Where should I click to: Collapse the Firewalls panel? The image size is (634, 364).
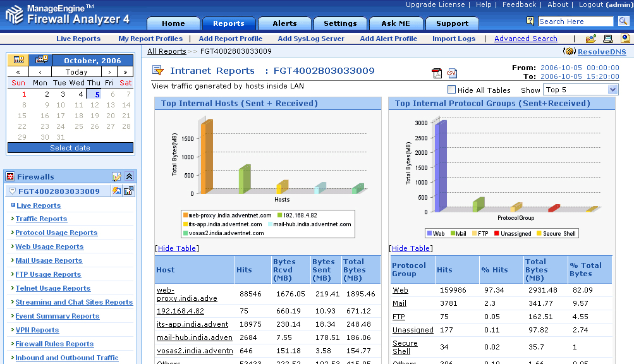pos(129,177)
